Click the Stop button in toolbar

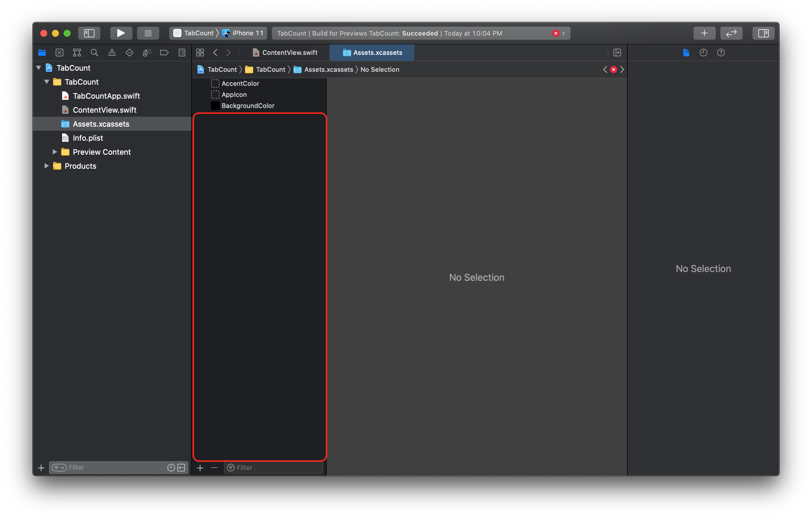(x=148, y=33)
